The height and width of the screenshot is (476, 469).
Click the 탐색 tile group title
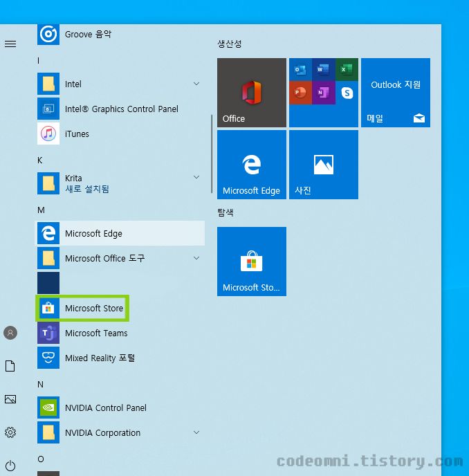click(x=226, y=212)
